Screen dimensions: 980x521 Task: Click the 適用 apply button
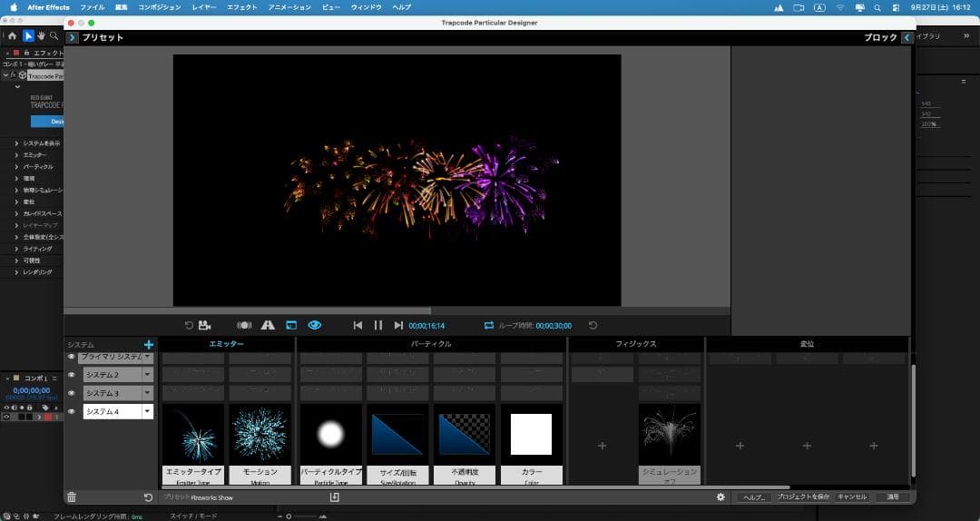(x=892, y=497)
